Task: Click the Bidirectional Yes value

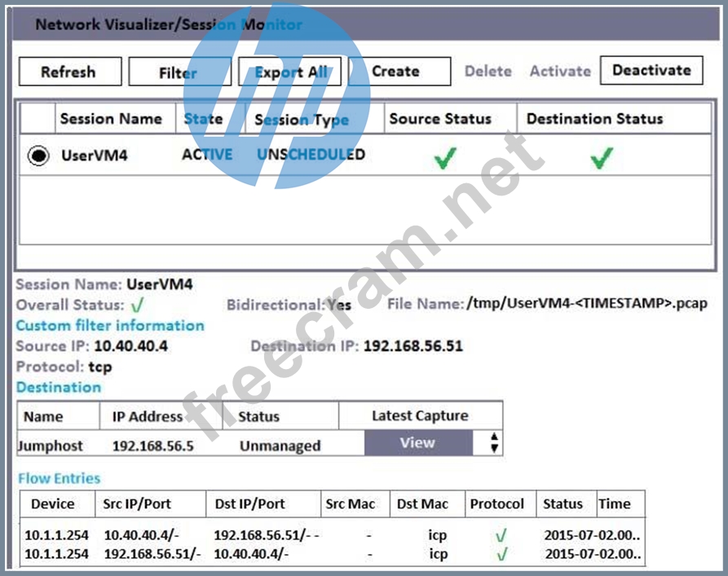Action: tap(339, 305)
